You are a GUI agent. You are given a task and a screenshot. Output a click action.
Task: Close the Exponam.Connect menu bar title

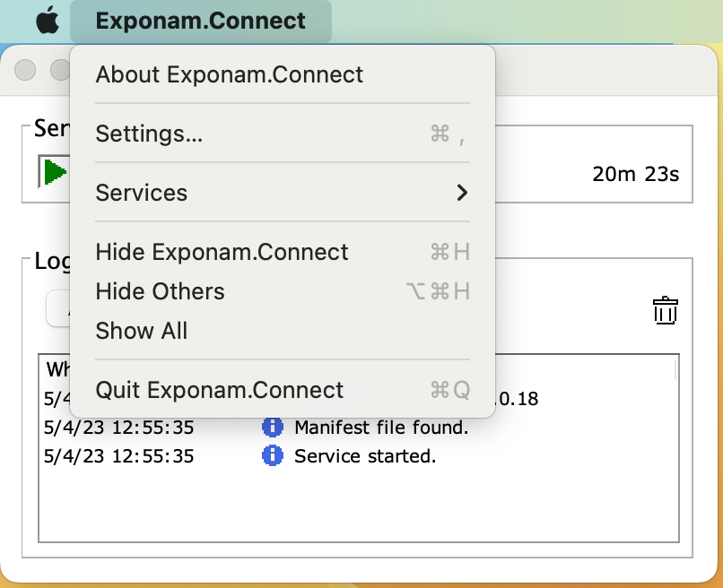(200, 21)
